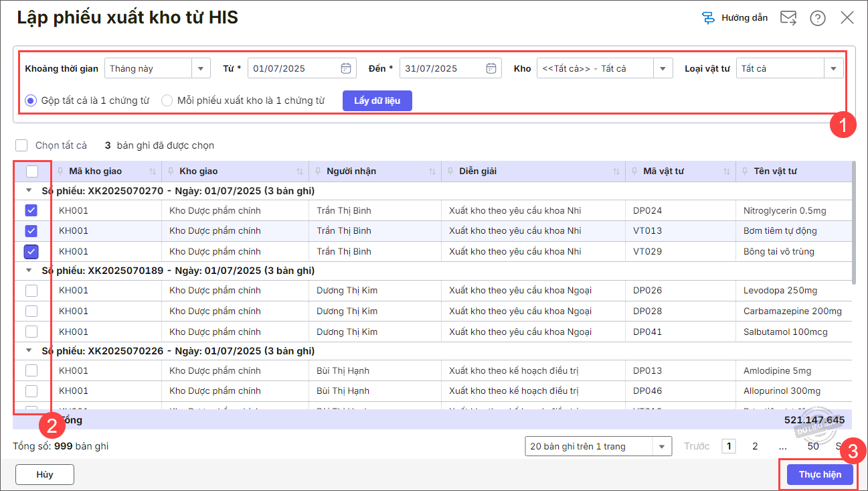
Task: Jump to page 50 in pagination
Action: pos(813,446)
